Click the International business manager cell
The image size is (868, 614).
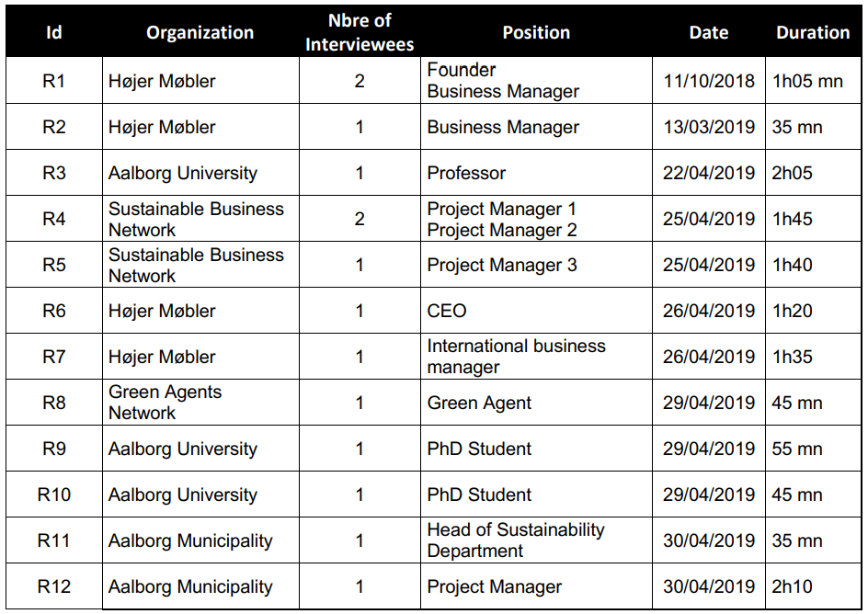536,357
